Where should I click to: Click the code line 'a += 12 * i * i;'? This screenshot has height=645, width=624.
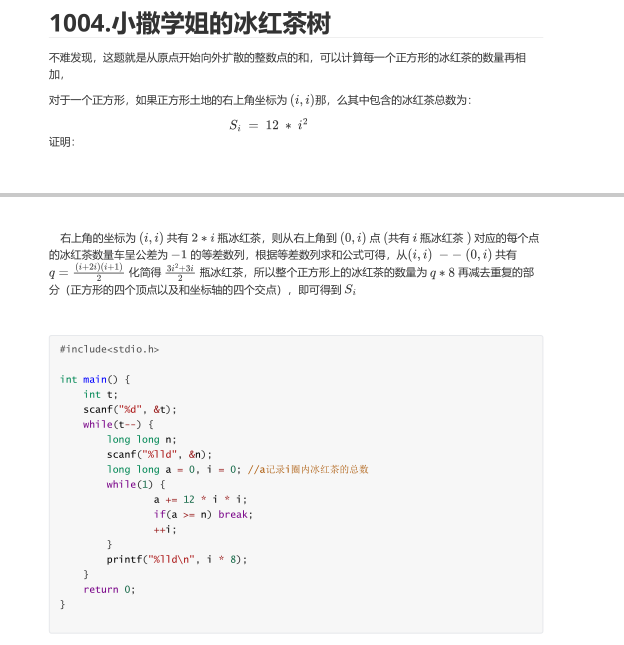[200, 499]
